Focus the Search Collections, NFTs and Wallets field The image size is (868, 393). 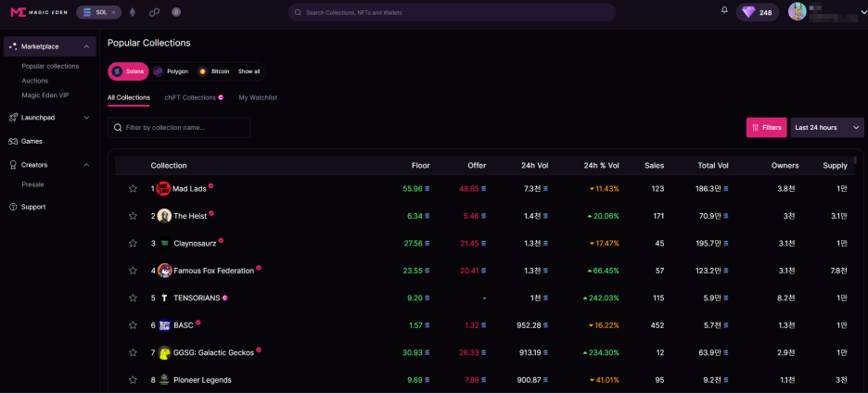pos(452,12)
